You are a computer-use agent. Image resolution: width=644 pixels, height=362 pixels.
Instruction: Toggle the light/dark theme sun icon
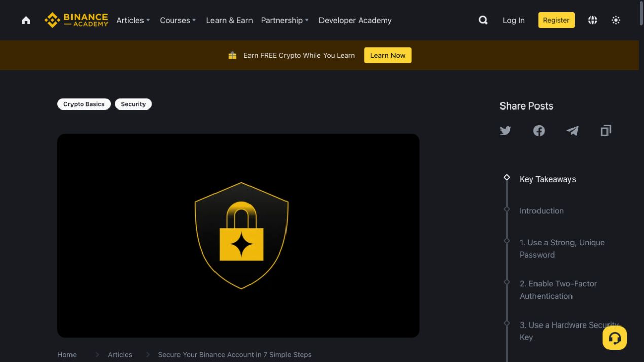616,20
